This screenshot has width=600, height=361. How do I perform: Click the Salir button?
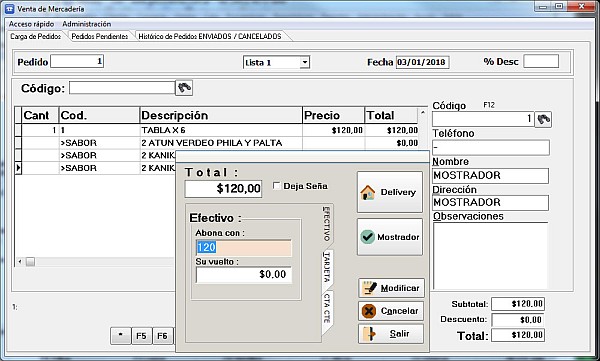pos(391,334)
